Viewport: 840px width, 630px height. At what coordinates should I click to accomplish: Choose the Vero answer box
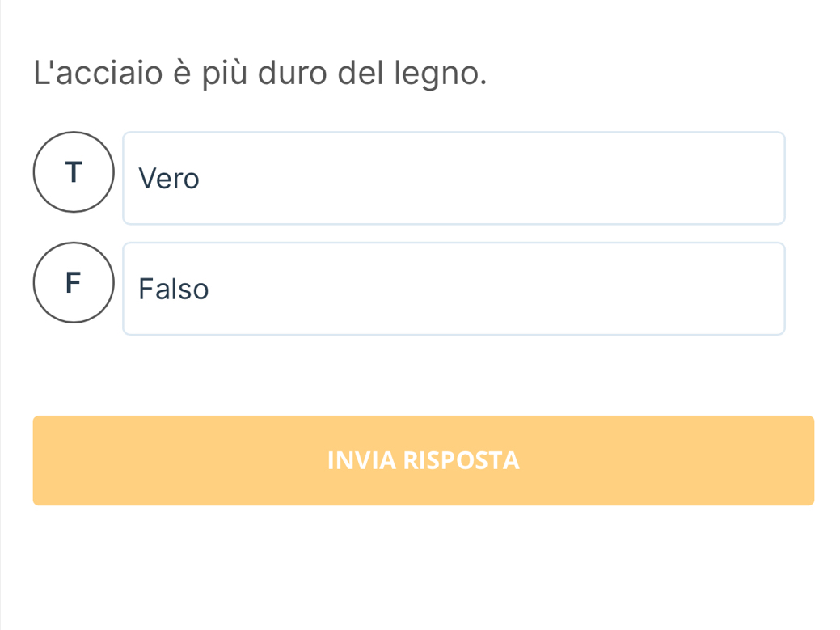tap(453, 178)
